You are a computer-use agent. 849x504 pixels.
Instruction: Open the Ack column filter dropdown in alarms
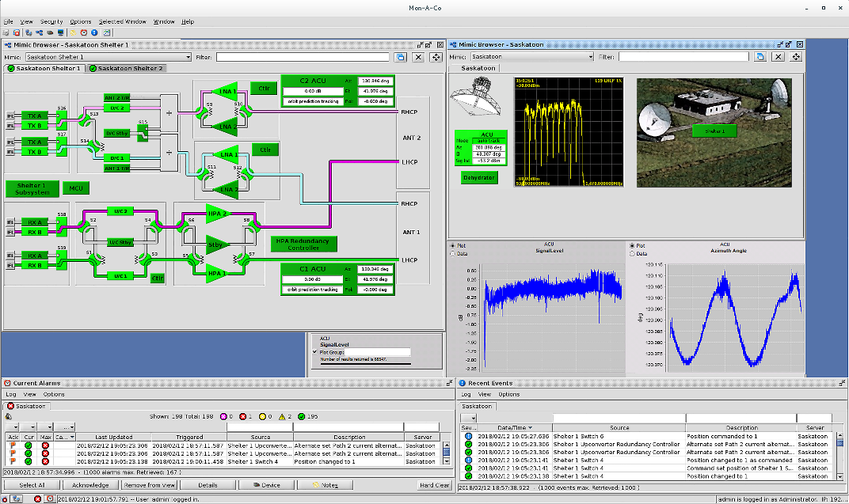13,427
